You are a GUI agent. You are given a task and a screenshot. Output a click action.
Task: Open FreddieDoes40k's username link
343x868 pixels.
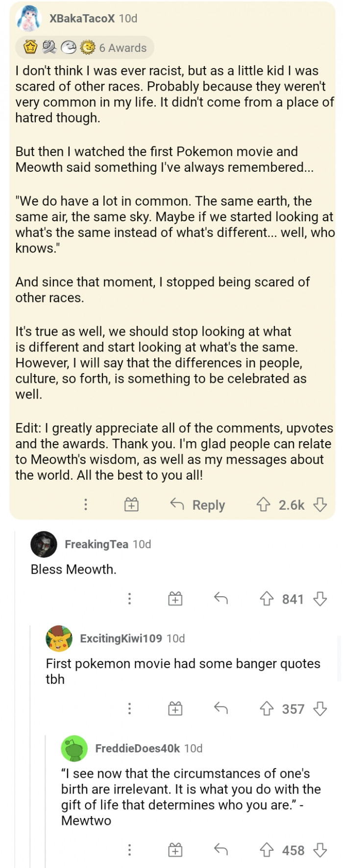click(137, 749)
